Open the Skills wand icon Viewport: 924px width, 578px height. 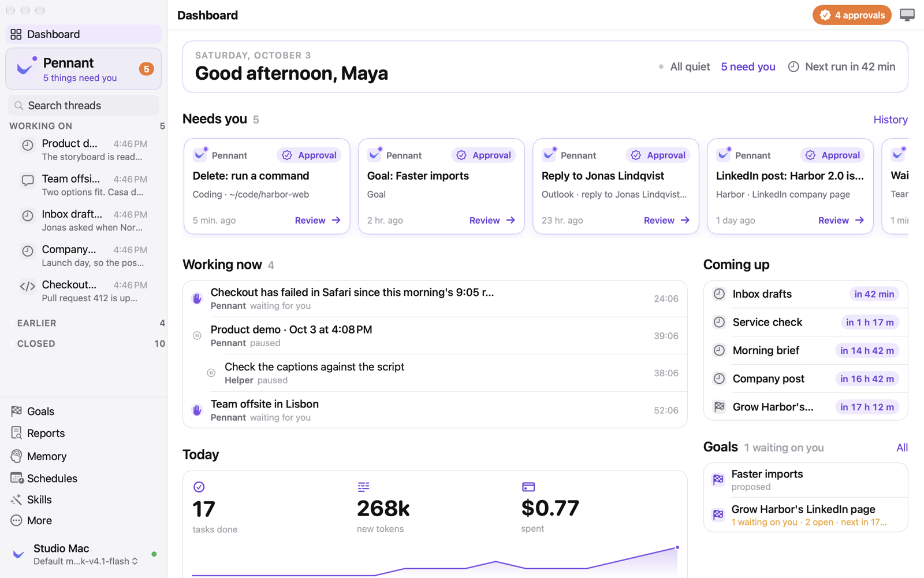pos(16,499)
